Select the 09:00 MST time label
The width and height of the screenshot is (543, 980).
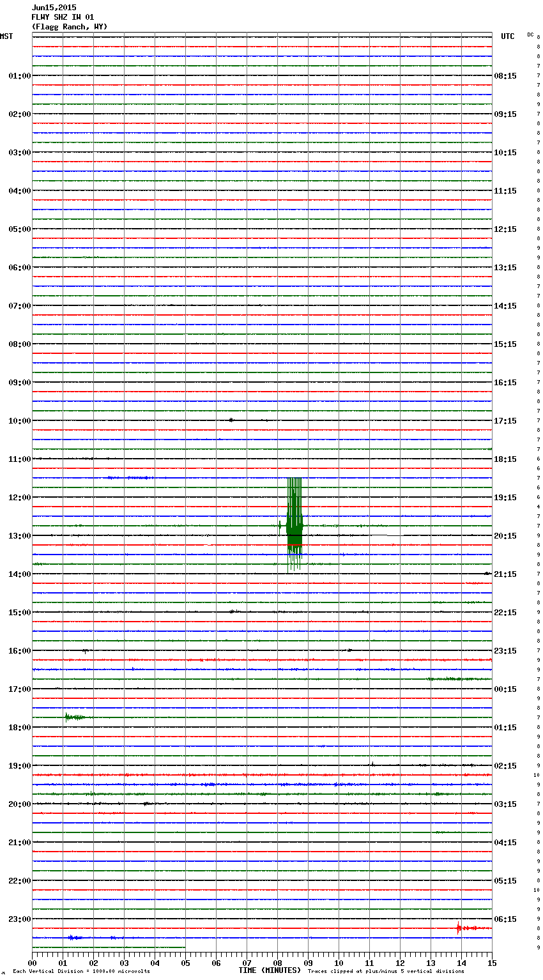tap(19, 383)
